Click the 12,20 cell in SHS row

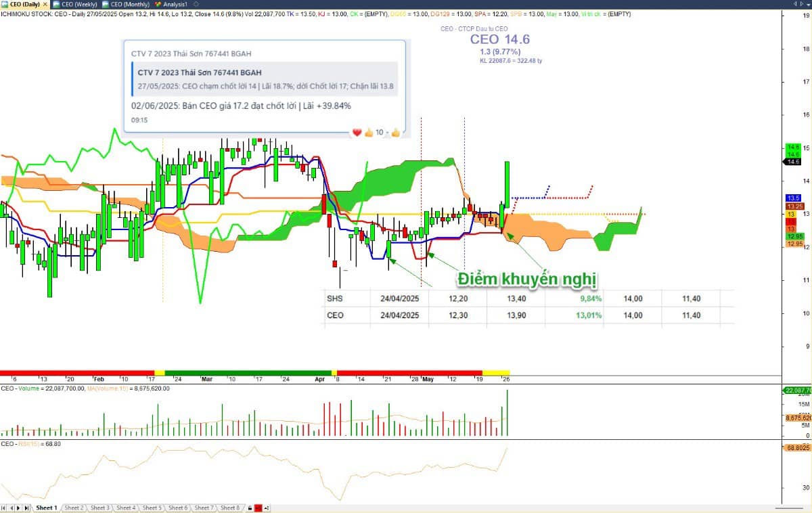tap(458, 298)
